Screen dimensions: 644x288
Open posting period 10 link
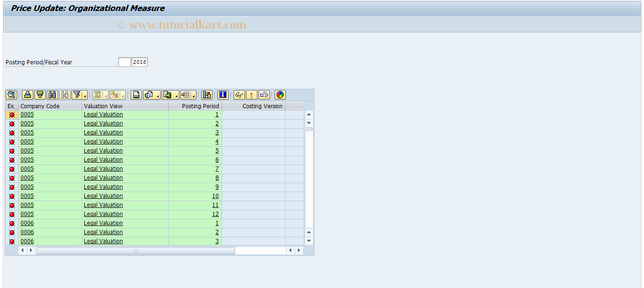(x=215, y=196)
